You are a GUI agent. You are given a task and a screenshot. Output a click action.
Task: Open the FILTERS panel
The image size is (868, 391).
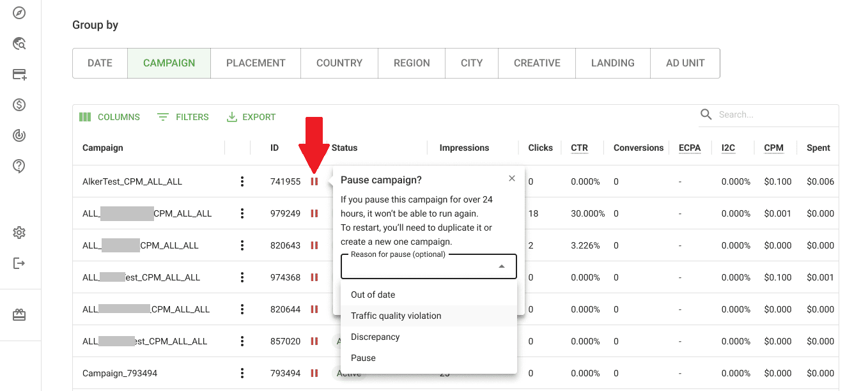(x=183, y=117)
